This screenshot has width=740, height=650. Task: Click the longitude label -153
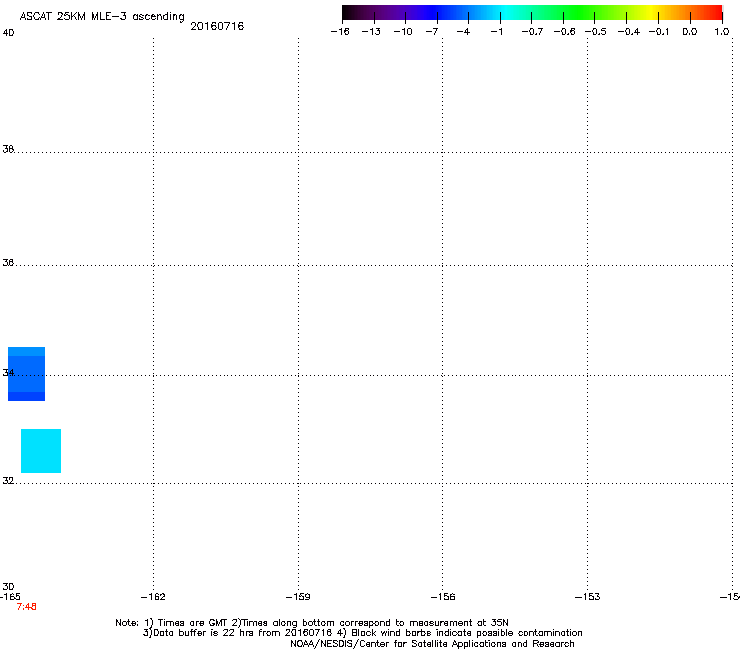[x=588, y=597]
